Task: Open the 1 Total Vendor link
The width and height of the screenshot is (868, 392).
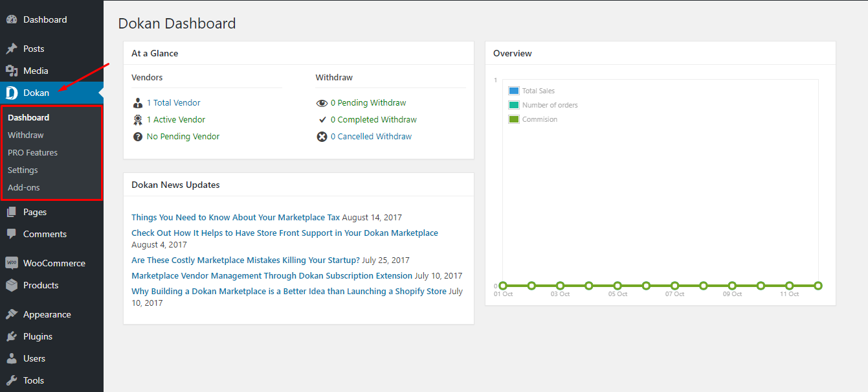Action: tap(173, 103)
